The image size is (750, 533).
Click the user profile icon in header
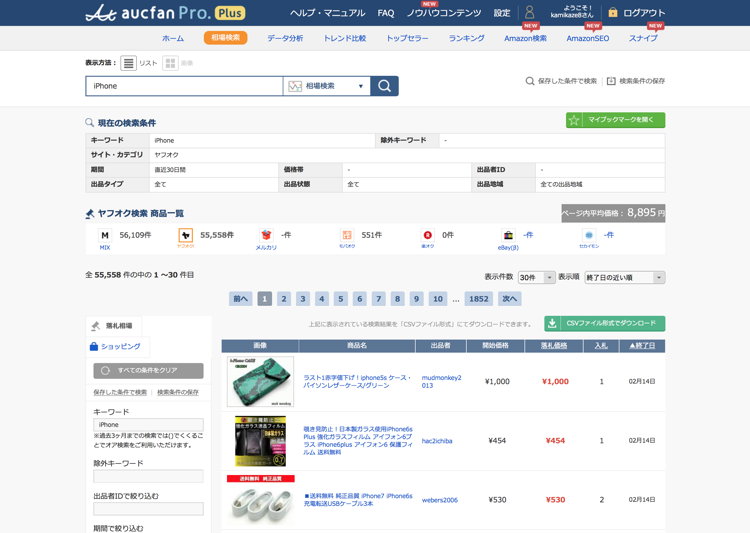(x=529, y=13)
